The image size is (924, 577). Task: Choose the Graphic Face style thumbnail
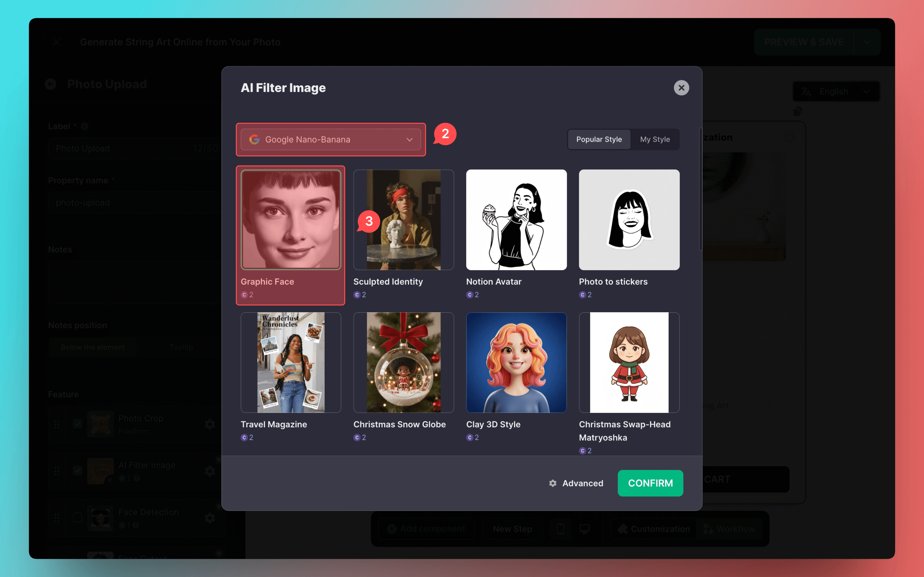click(x=291, y=220)
